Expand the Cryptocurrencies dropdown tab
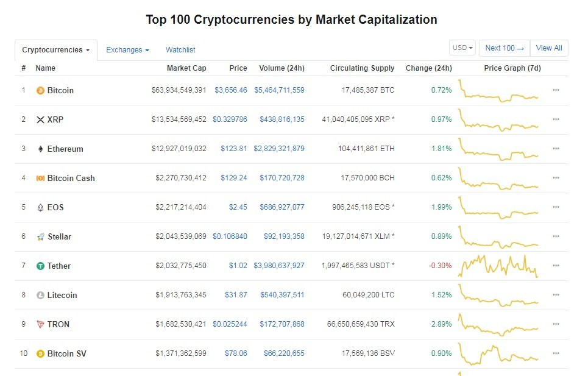 [x=55, y=50]
